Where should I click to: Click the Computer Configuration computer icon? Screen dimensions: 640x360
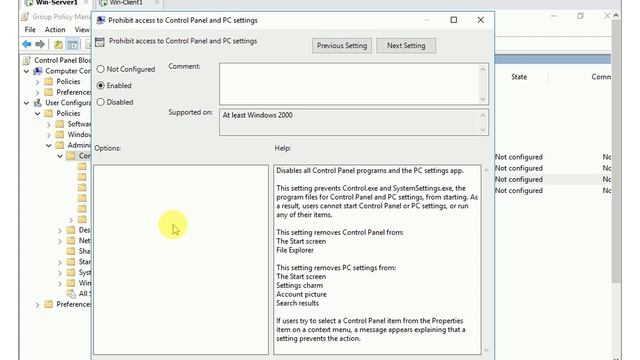(38, 71)
